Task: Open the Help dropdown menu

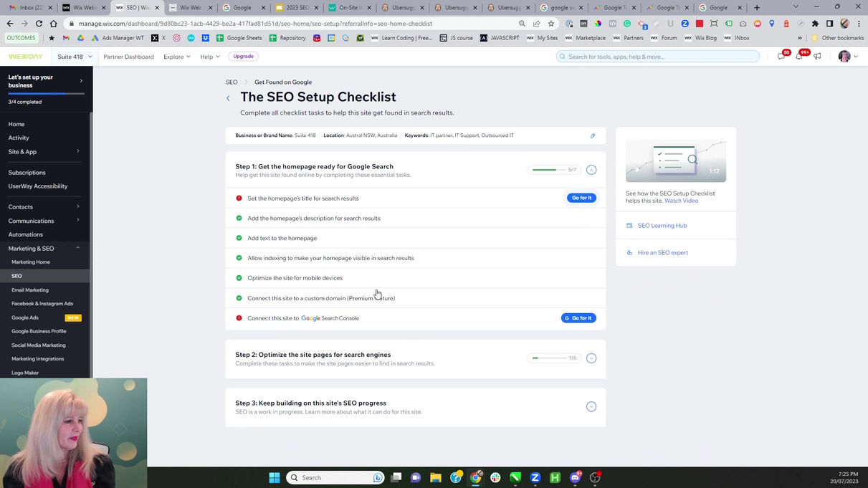Action: pos(210,57)
